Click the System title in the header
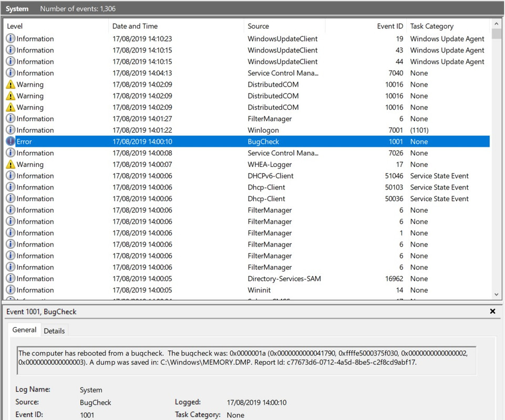Image resolution: width=505 pixels, height=420 pixels. (x=17, y=9)
